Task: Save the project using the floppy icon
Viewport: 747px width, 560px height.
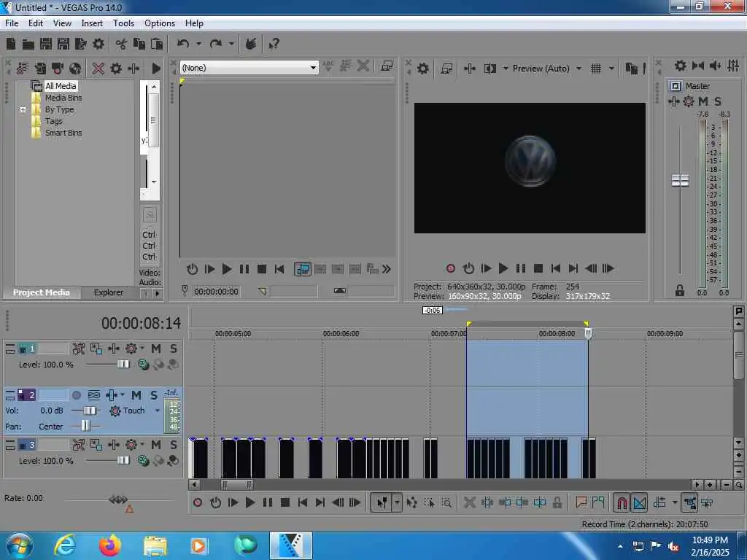Action: point(46,44)
